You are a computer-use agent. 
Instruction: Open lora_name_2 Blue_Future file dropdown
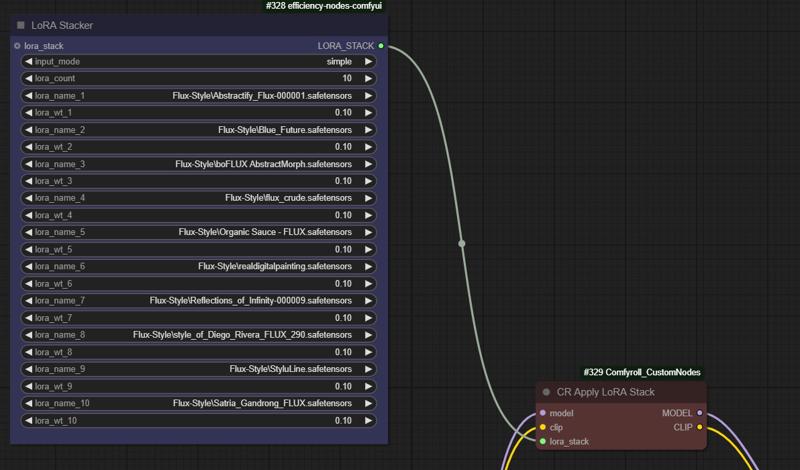[198, 130]
